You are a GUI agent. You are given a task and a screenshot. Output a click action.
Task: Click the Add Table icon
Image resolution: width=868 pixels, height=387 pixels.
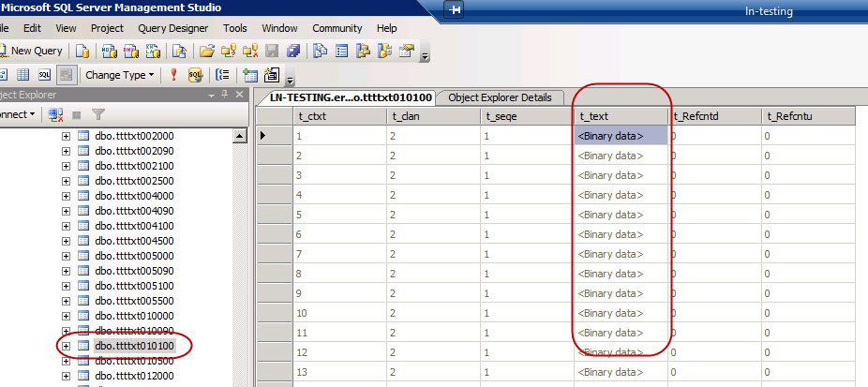[250, 75]
